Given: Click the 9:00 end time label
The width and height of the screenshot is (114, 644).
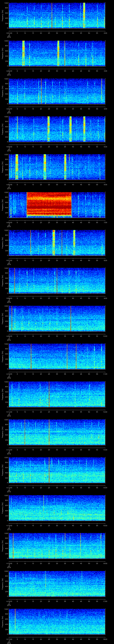Looking at the screenshot, I should pos(105,298).
